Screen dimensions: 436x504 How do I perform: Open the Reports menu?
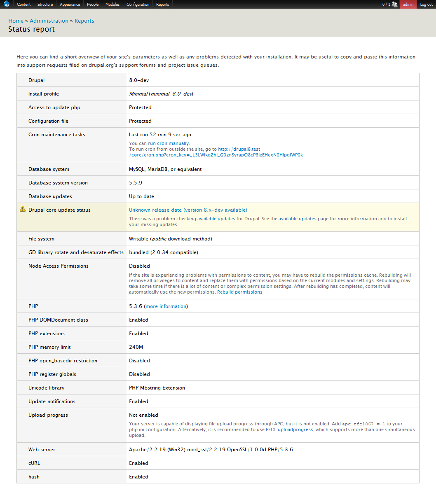click(162, 4)
